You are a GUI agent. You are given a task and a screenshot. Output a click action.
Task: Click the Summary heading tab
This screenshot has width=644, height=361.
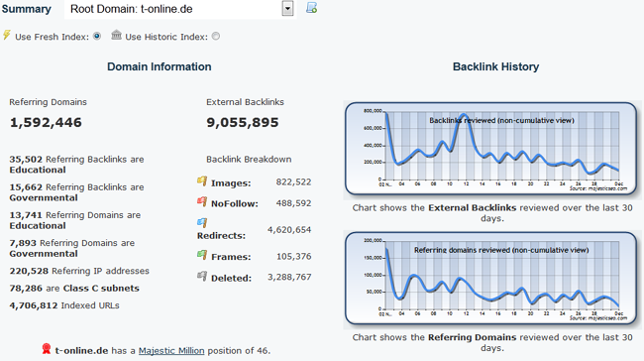point(27,9)
